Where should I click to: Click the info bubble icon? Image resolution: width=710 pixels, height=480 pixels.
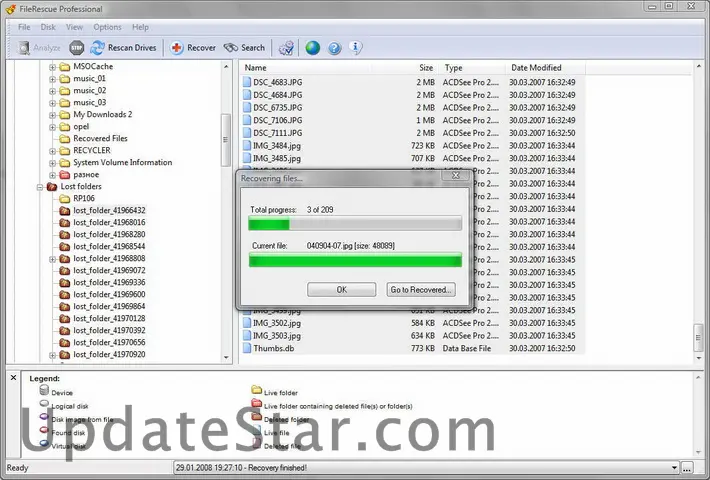coord(355,48)
